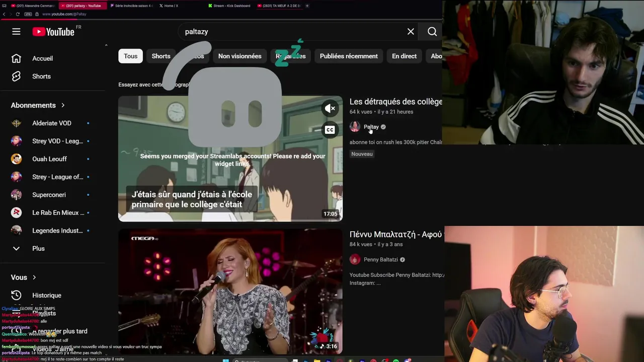Select the Non visionnées filter chip

[239, 56]
